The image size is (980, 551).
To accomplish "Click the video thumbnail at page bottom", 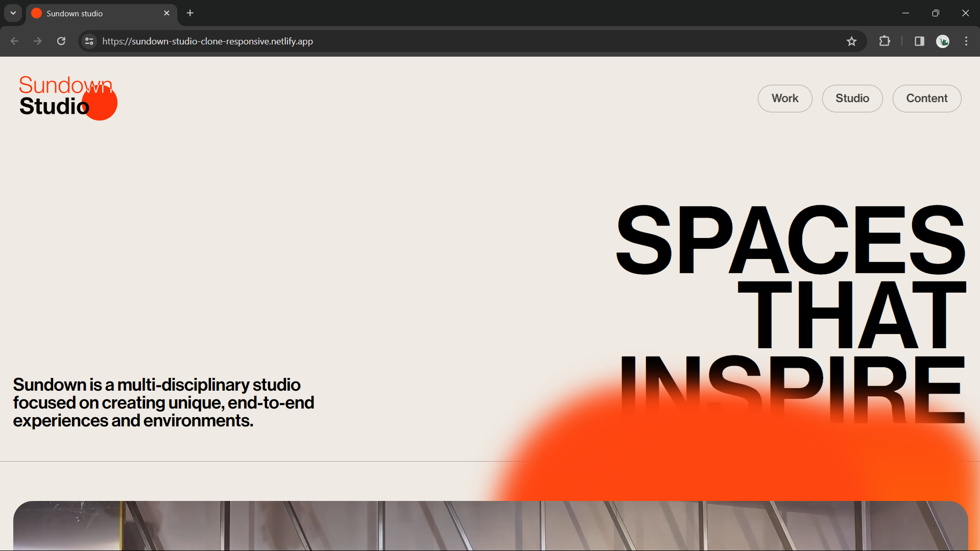I will click(490, 526).
